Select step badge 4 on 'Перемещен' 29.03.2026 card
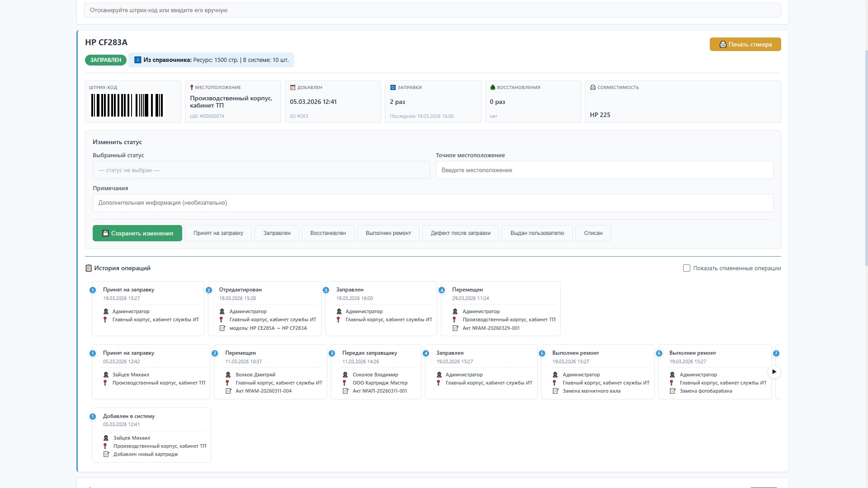Screen dimensions: 868x488 442,290
